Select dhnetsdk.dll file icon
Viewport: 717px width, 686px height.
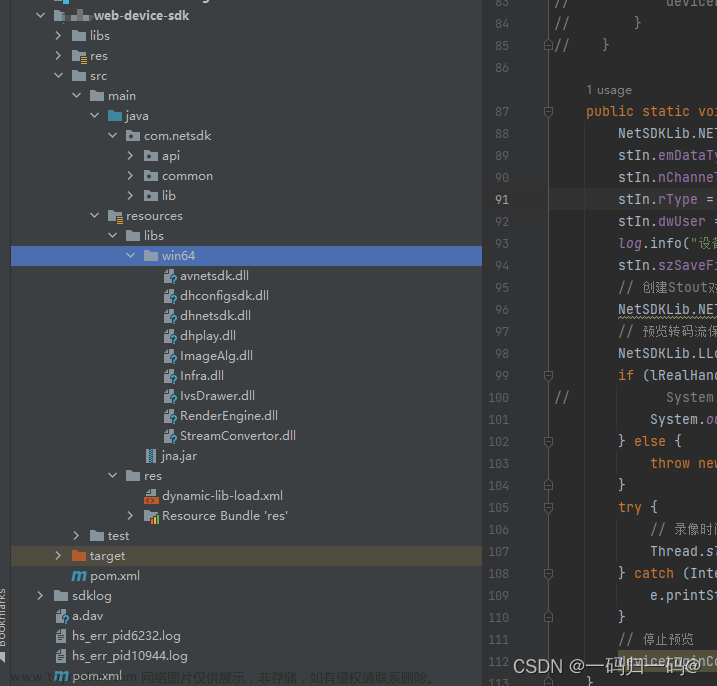(x=170, y=316)
